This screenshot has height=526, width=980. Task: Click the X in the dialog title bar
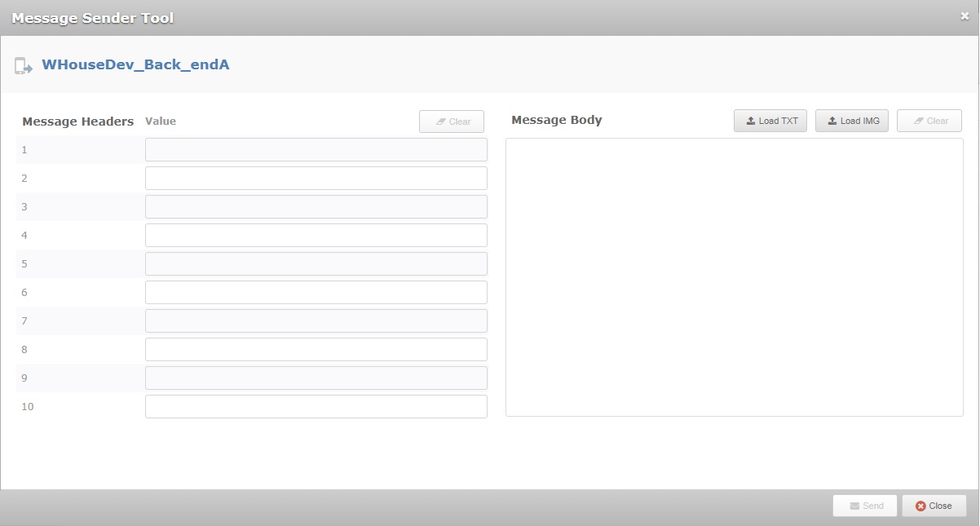[965, 15]
